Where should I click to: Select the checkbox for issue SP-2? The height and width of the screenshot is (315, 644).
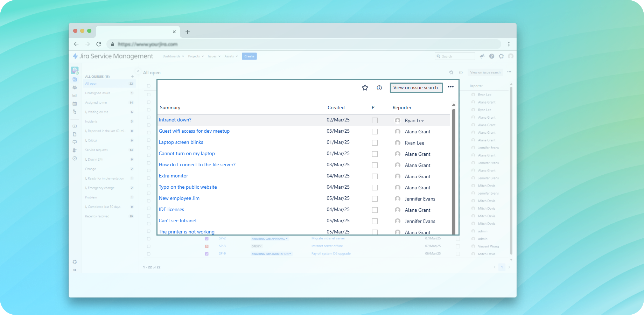point(149,239)
